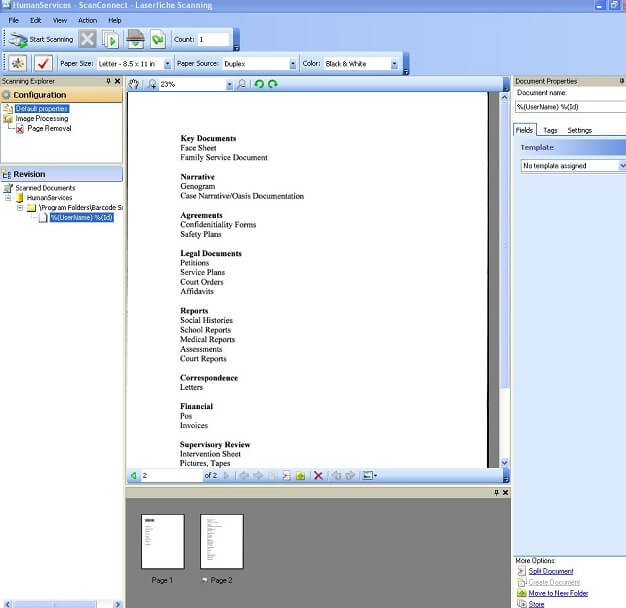Select Default properties in Configuration
This screenshot has height=608, width=626.
[42, 109]
